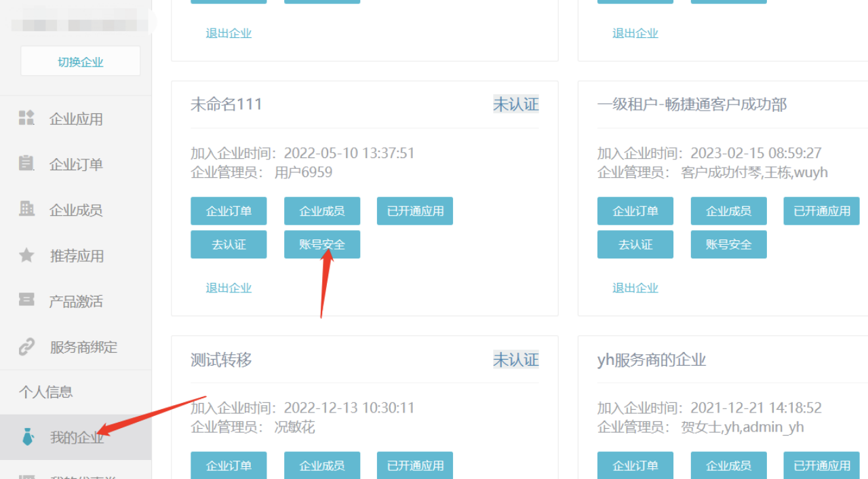Viewport: 868px width, 479px height.
Task: Click administrator name 用户6959
Action: (x=304, y=172)
